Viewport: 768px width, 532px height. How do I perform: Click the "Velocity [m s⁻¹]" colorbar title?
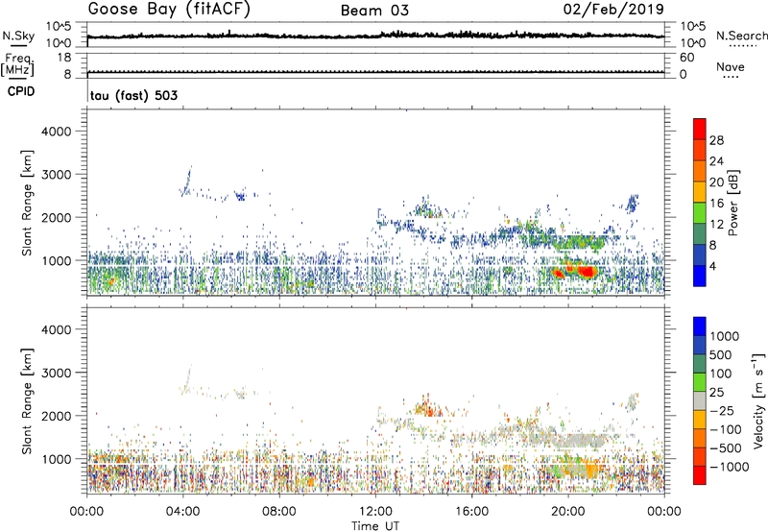tap(758, 400)
